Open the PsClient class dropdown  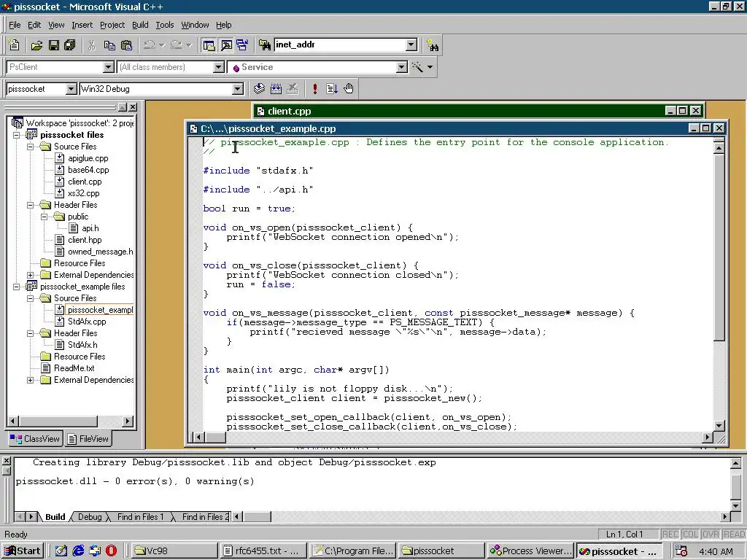click(109, 67)
